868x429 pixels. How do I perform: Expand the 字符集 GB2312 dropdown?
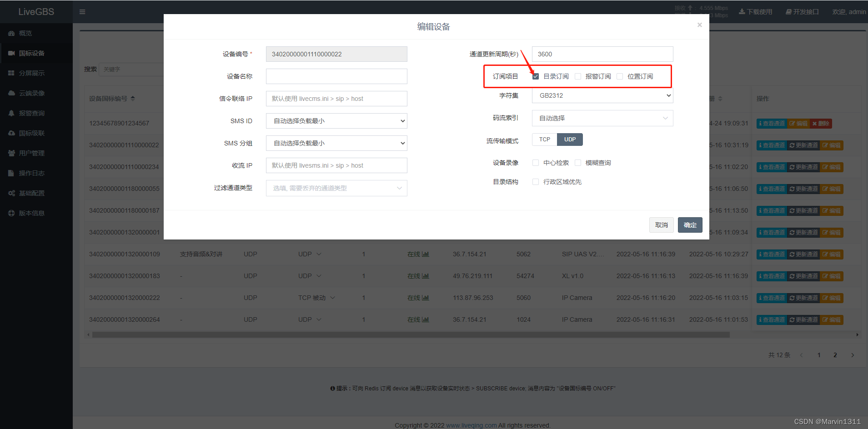point(602,95)
